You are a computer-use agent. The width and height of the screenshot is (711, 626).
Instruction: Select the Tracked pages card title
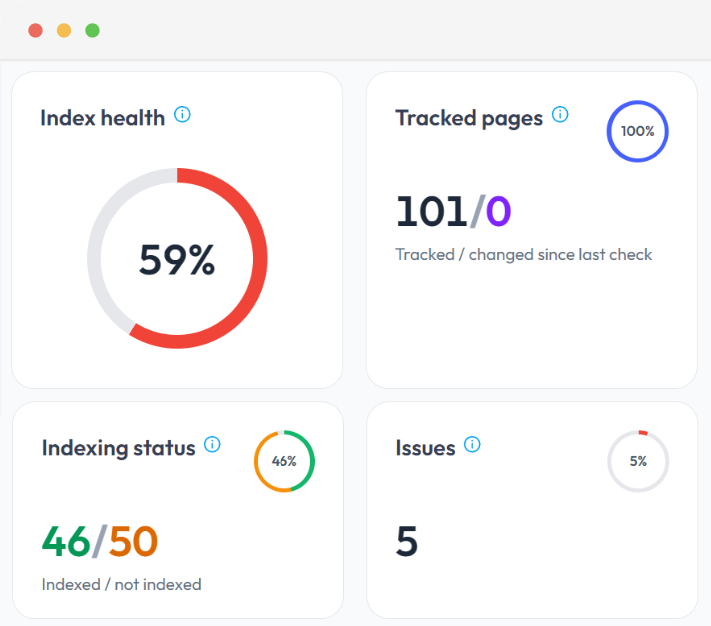click(469, 119)
